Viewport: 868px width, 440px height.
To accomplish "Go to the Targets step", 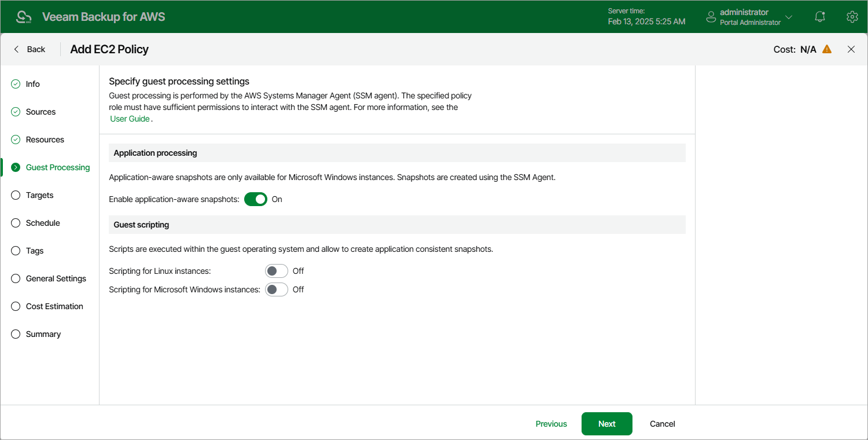I will (39, 195).
